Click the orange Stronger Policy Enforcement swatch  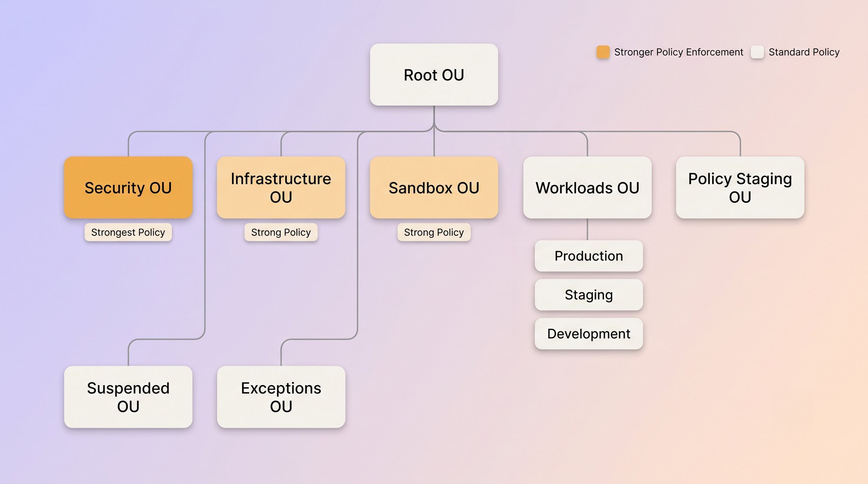click(x=603, y=52)
